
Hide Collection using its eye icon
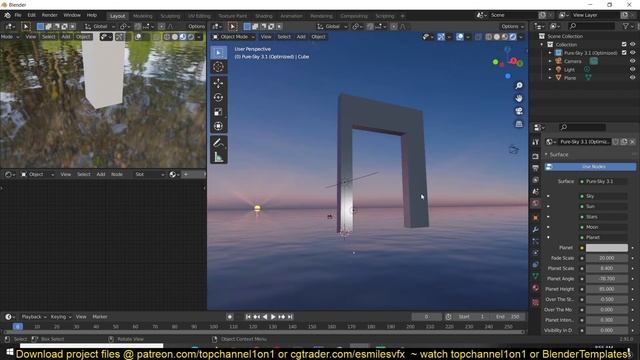(x=632, y=44)
